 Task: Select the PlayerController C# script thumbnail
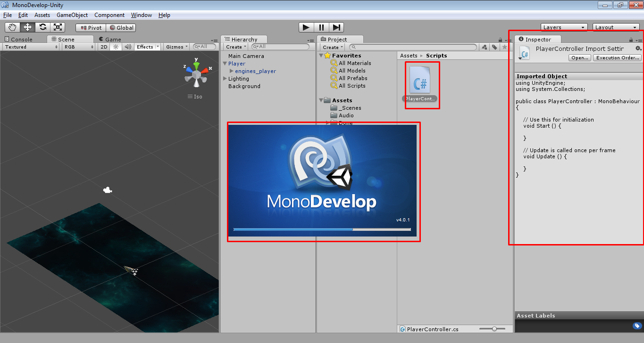419,79
